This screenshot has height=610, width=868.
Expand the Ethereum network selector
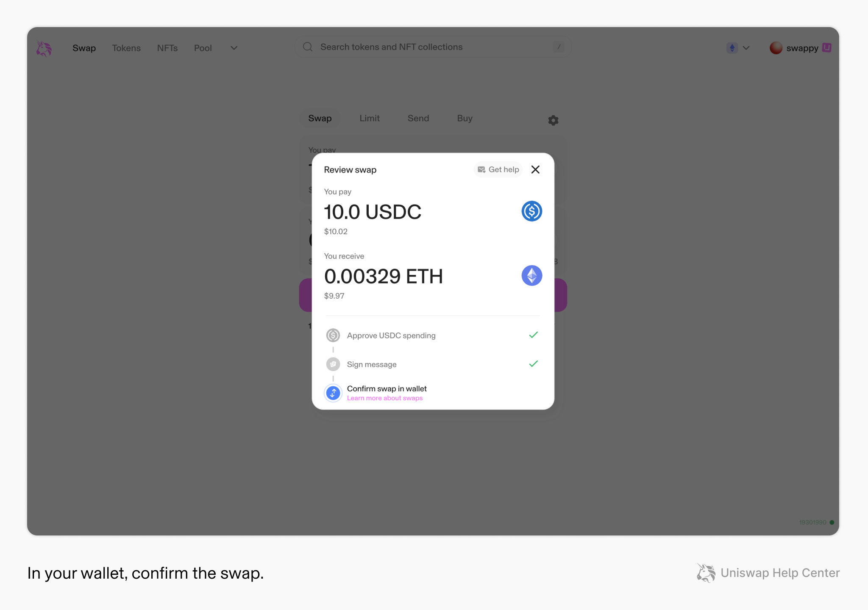coord(738,48)
